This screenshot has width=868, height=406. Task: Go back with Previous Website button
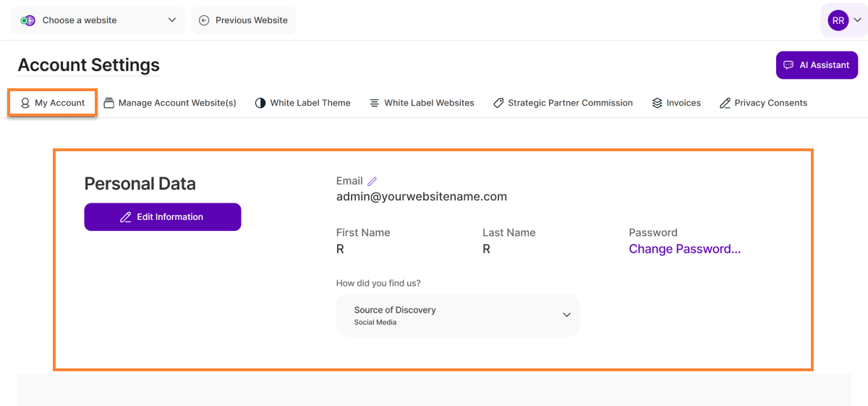(x=244, y=20)
